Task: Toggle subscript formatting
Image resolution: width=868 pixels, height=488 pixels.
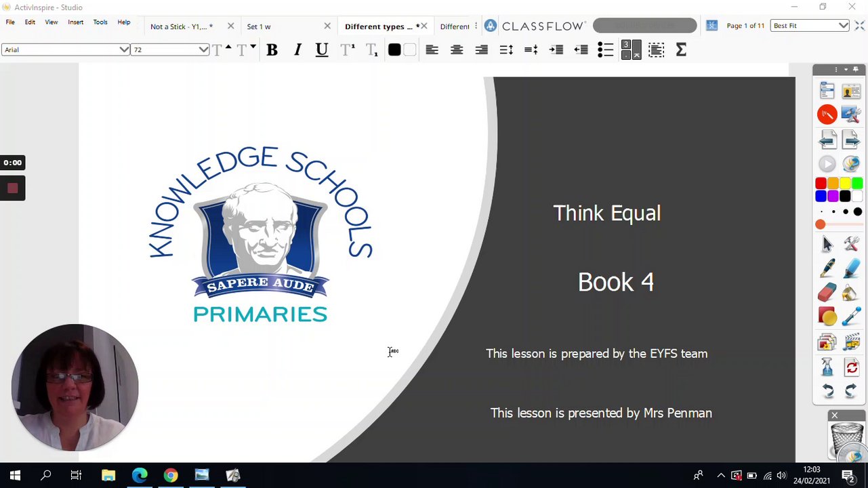Action: [371, 50]
